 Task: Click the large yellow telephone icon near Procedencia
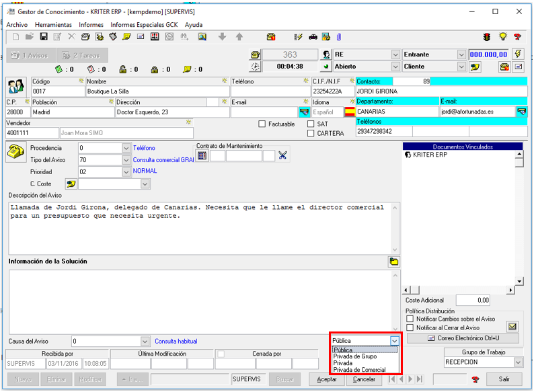click(x=15, y=151)
